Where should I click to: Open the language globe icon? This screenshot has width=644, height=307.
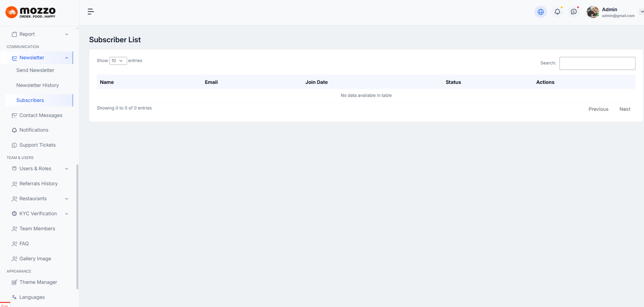[x=541, y=12]
